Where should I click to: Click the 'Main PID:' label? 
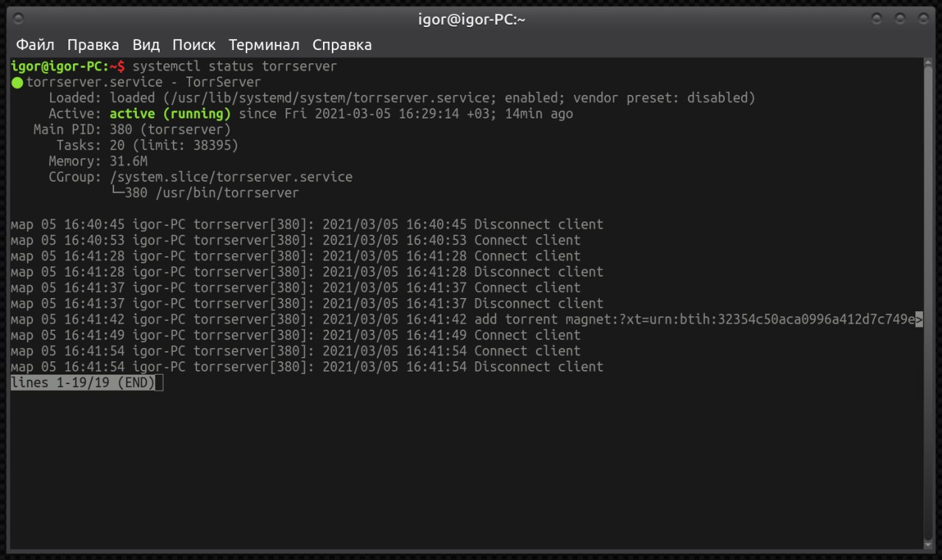[68, 130]
